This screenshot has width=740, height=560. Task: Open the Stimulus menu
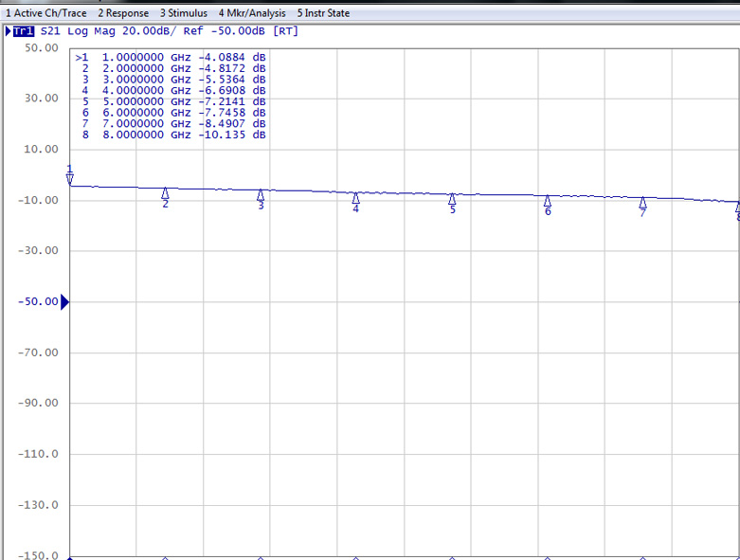pyautogui.click(x=183, y=13)
